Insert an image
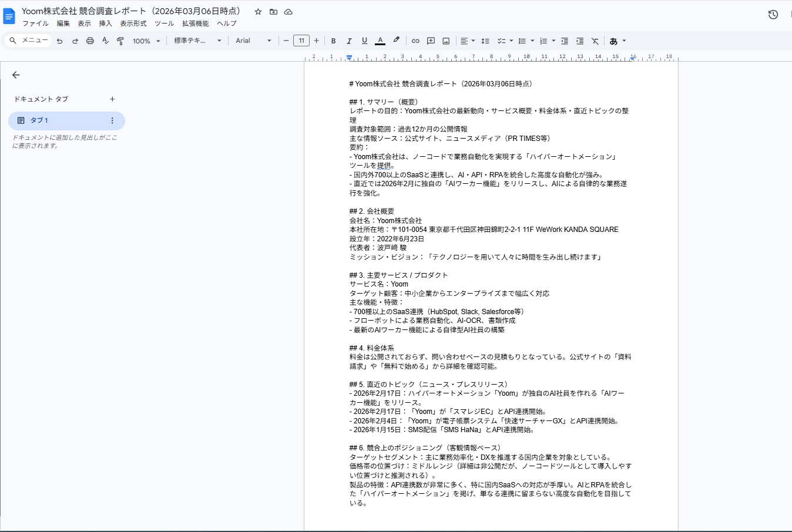The width and height of the screenshot is (792, 532). pos(446,41)
